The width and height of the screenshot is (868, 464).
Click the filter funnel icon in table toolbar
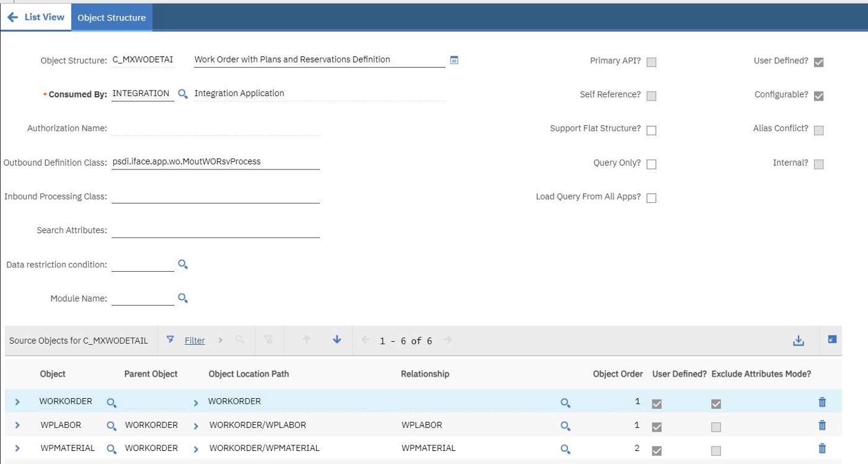point(170,340)
